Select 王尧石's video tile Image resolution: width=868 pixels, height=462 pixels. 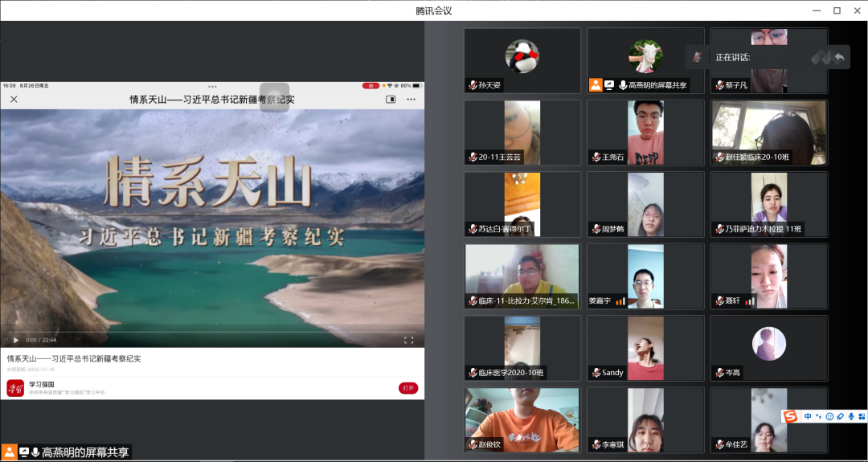645,133
